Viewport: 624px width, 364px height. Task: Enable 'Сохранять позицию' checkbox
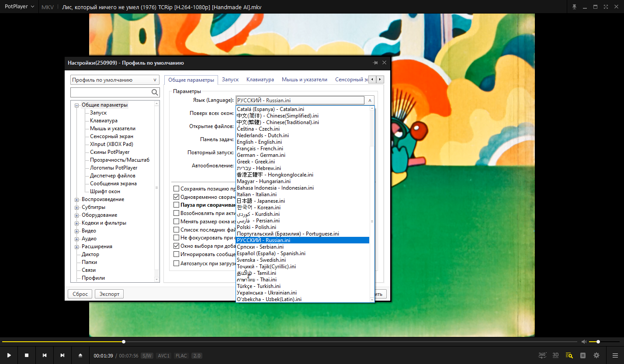pyautogui.click(x=177, y=189)
